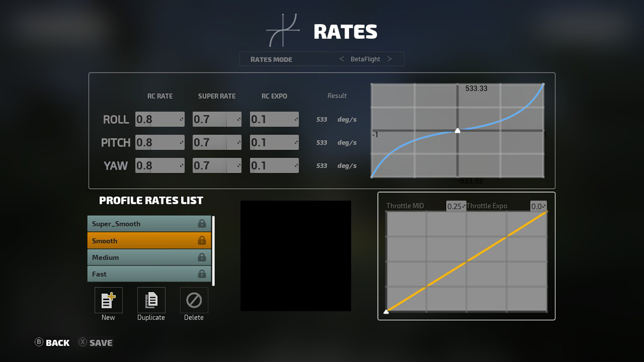644x362 pixels.
Task: Click the X button icon for Save
Action: click(82, 342)
